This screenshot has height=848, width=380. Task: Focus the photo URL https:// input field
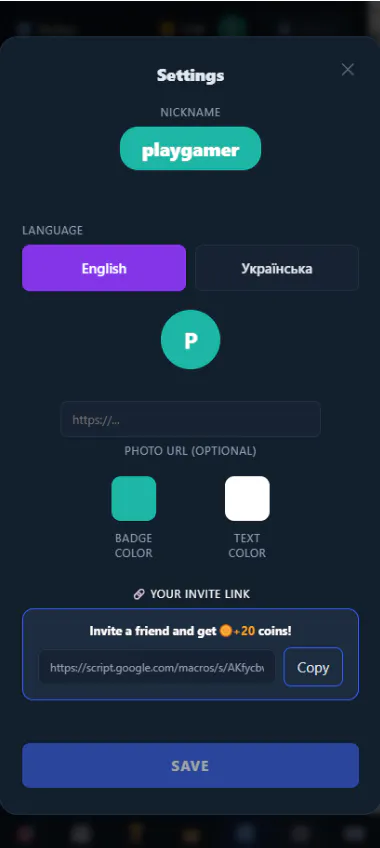(x=190, y=419)
